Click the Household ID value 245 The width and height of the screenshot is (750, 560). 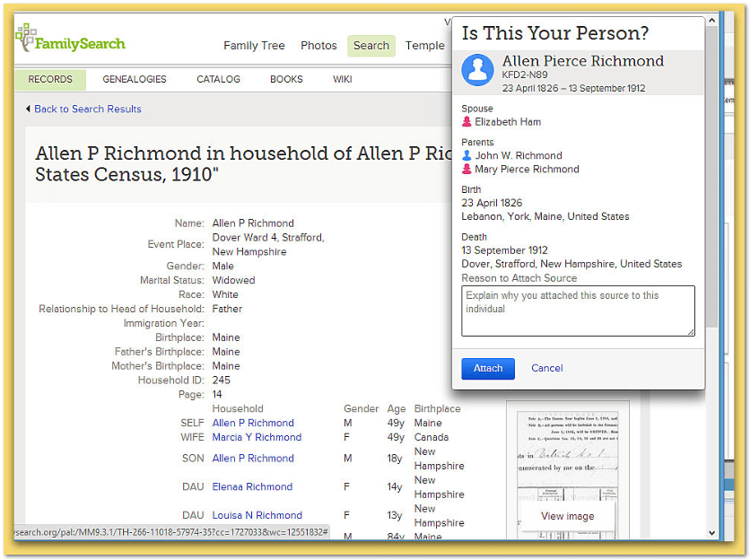point(221,381)
